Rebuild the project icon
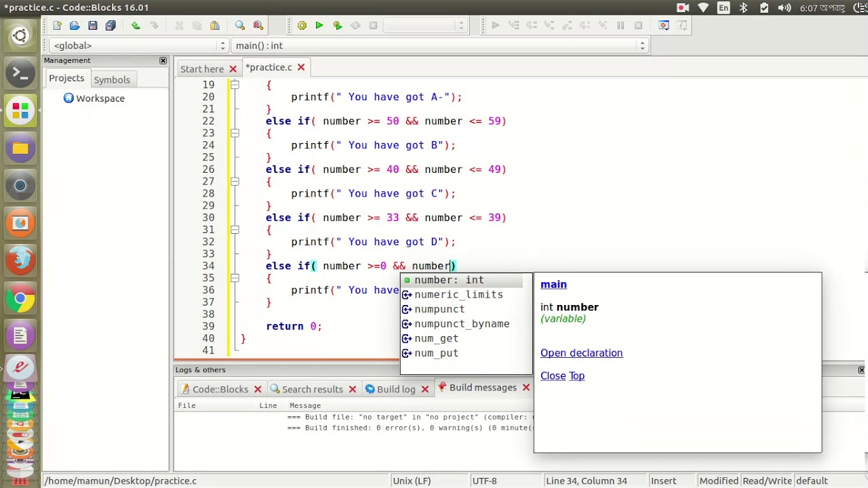This screenshot has height=488, width=868. (355, 26)
